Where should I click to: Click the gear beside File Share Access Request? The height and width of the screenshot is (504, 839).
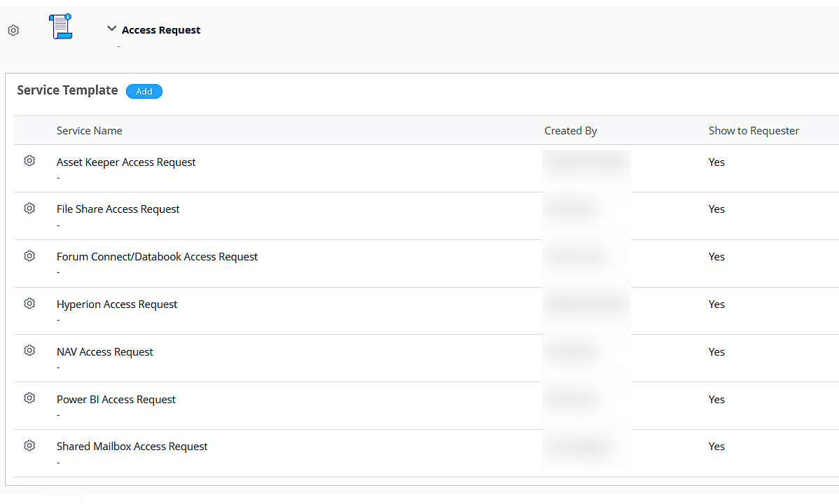29,208
